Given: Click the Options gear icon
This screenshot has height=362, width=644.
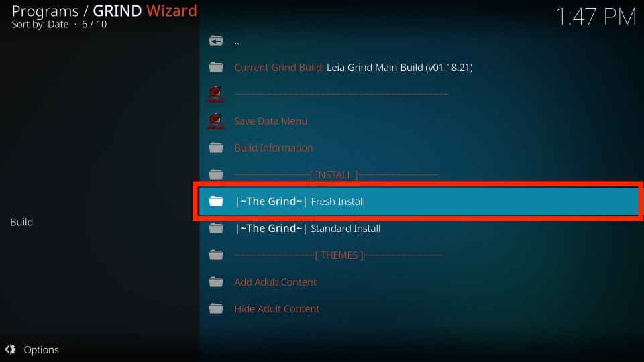Looking at the screenshot, I should (x=10, y=349).
